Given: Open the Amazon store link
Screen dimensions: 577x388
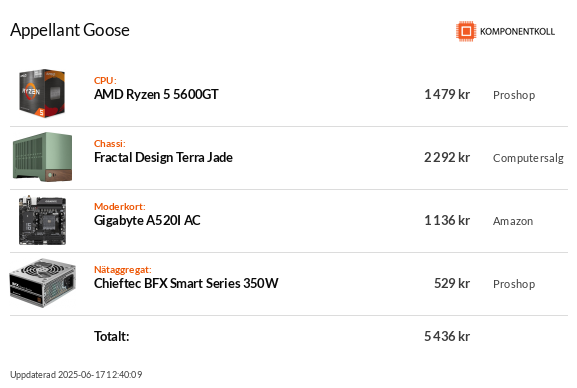Looking at the screenshot, I should [513, 221].
